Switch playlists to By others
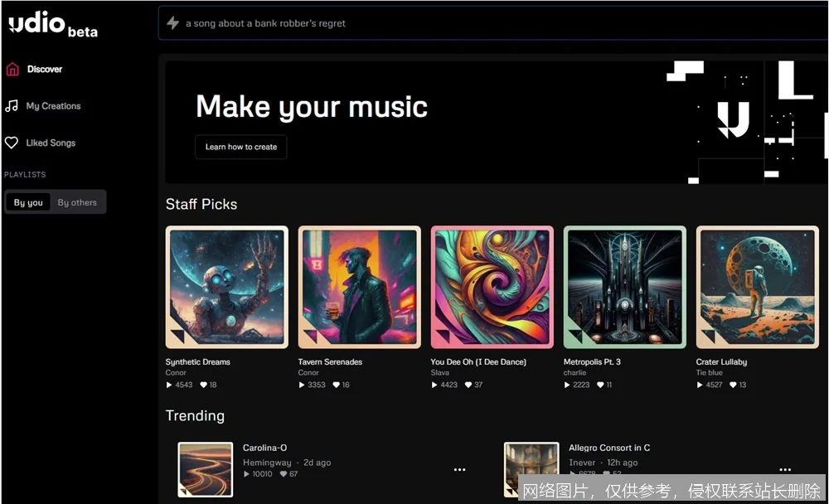This screenshot has width=829, height=504. pos(77,202)
